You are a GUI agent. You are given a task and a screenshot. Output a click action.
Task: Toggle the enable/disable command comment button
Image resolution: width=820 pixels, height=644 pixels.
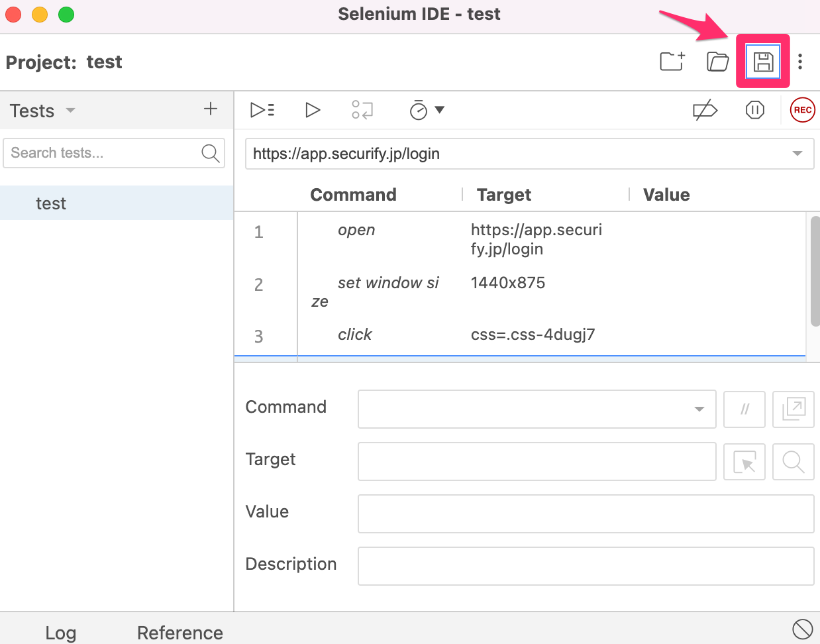point(744,409)
